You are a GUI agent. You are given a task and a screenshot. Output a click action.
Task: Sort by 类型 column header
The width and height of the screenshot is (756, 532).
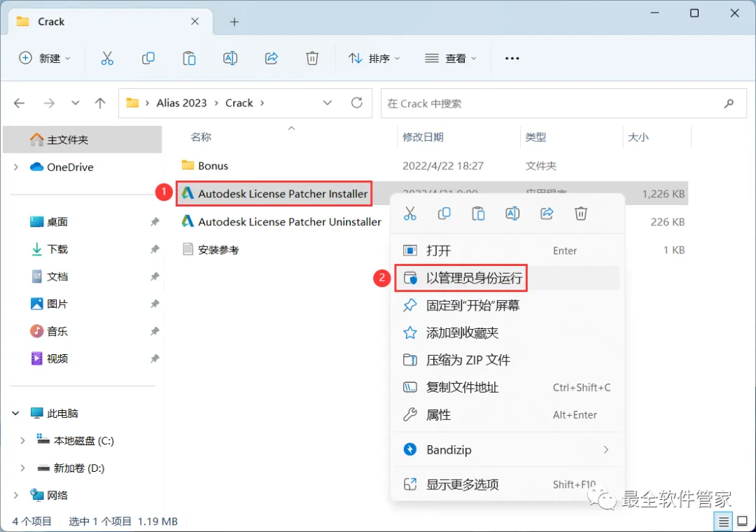point(535,137)
